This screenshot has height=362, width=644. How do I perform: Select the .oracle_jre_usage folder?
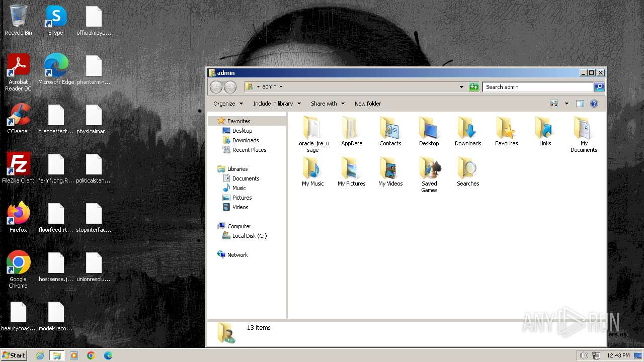tap(312, 128)
